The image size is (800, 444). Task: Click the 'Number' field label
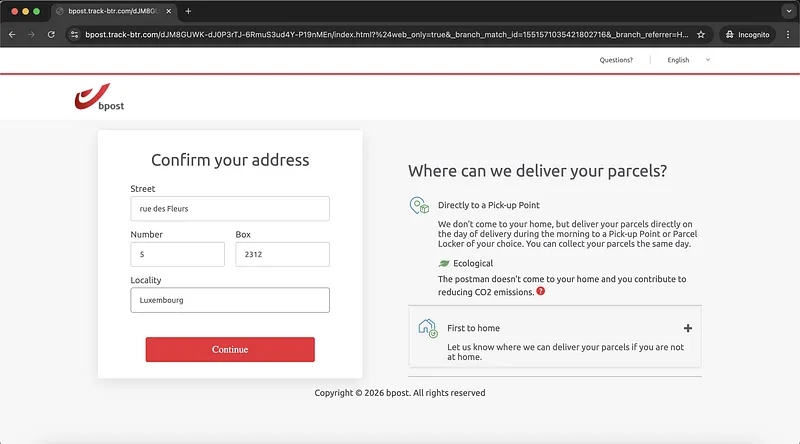click(x=146, y=235)
